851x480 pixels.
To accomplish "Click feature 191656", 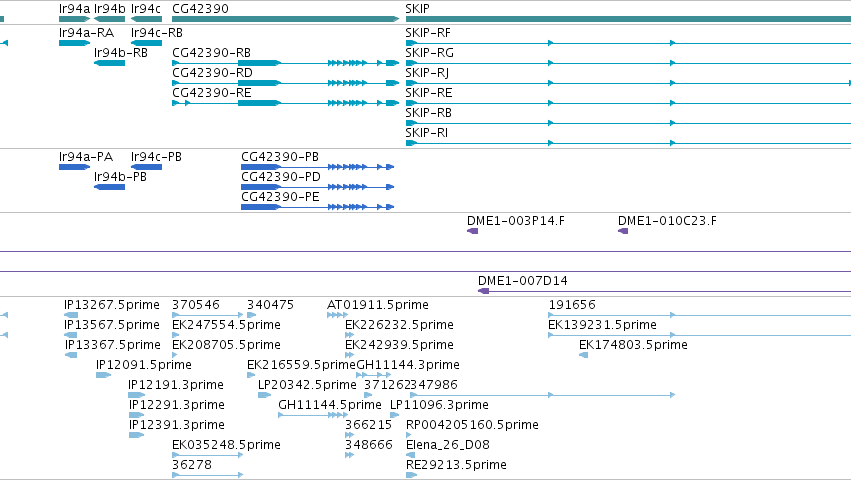I will click(x=700, y=315).
